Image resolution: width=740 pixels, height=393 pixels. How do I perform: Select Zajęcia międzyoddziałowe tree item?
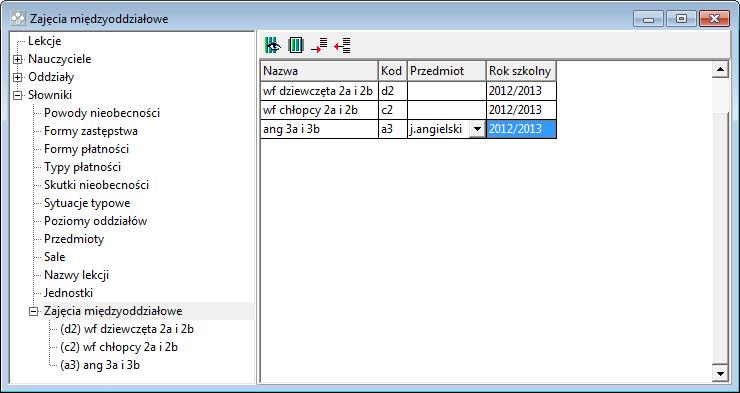pyautogui.click(x=113, y=311)
